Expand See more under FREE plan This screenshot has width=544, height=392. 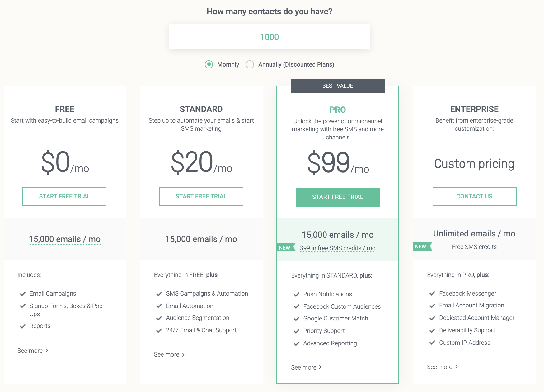pyautogui.click(x=33, y=351)
